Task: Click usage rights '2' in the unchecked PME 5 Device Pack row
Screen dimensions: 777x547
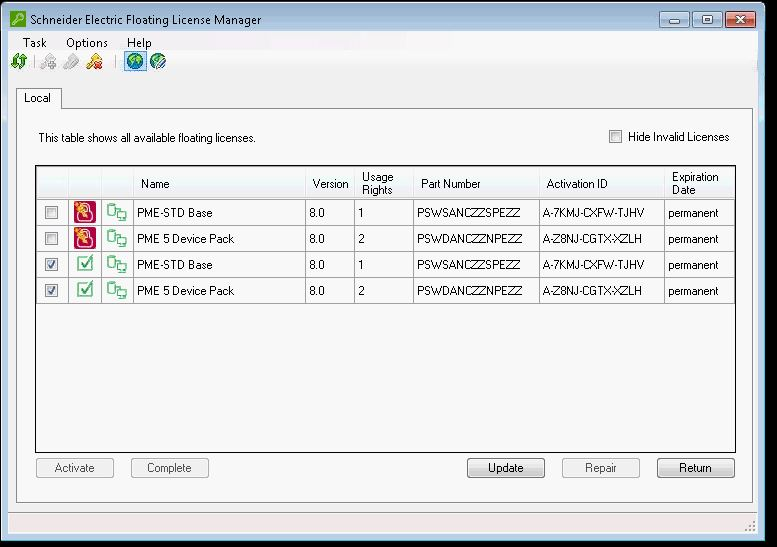Action: [362, 239]
